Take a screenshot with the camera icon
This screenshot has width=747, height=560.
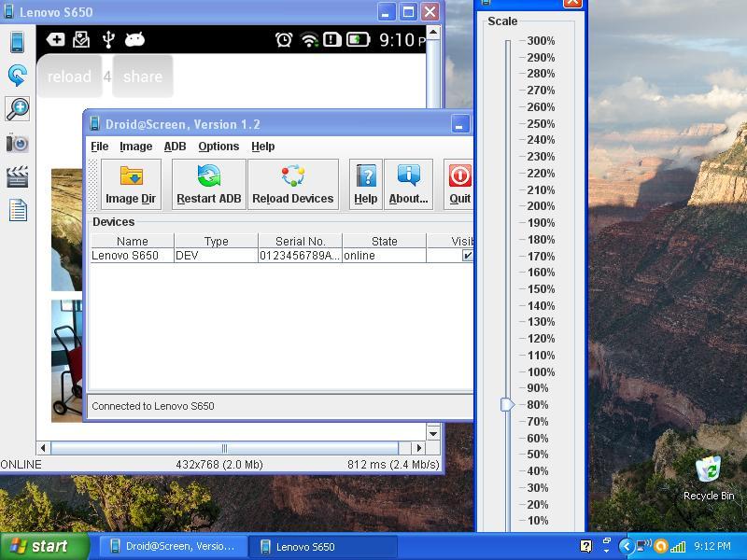[x=17, y=143]
